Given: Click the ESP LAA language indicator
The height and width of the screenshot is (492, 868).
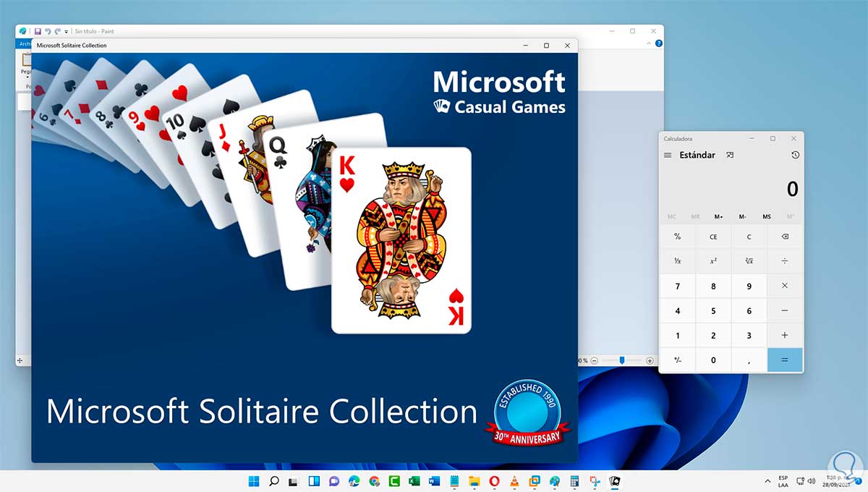Looking at the screenshot, I should click(783, 481).
